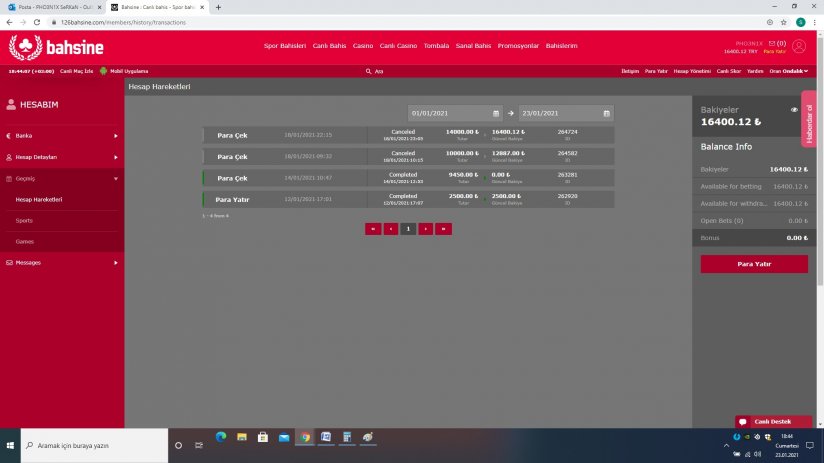Open the end date calendar icon
The image size is (824, 463).
click(x=606, y=114)
